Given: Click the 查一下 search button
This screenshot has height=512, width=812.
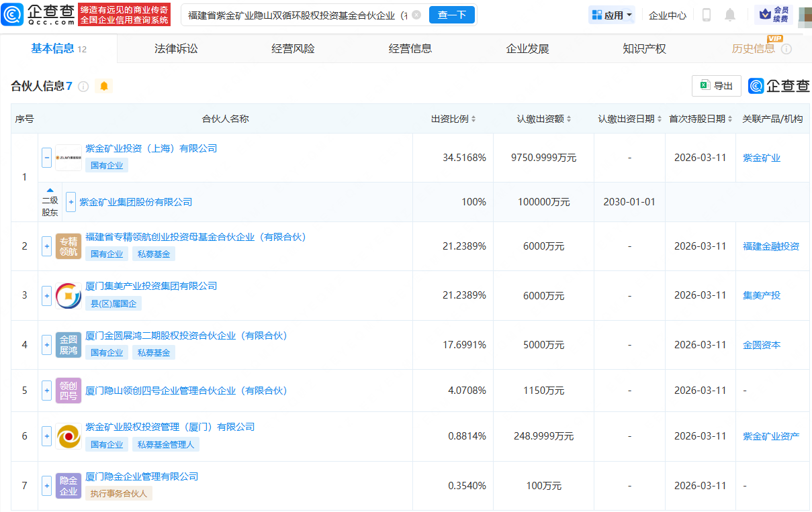Looking at the screenshot, I should (452, 15).
